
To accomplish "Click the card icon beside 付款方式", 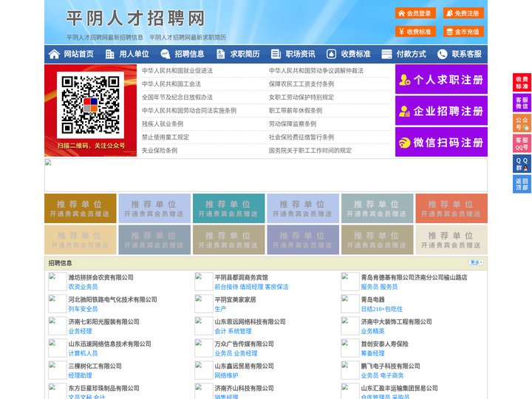I will [x=386, y=54].
